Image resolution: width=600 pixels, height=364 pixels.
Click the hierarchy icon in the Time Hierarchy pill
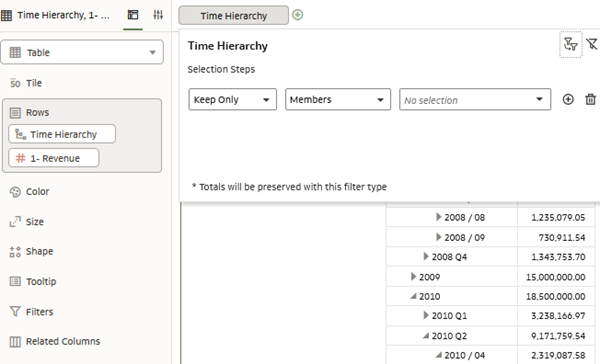pyautogui.click(x=20, y=134)
